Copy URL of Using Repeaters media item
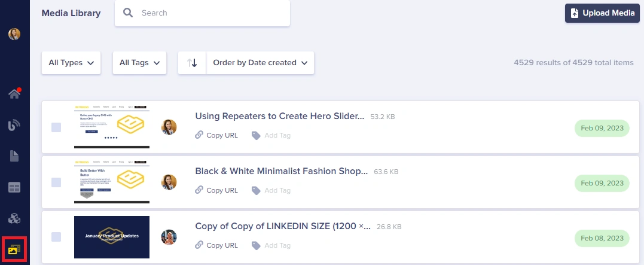The width and height of the screenshot is (644, 265). 216,135
